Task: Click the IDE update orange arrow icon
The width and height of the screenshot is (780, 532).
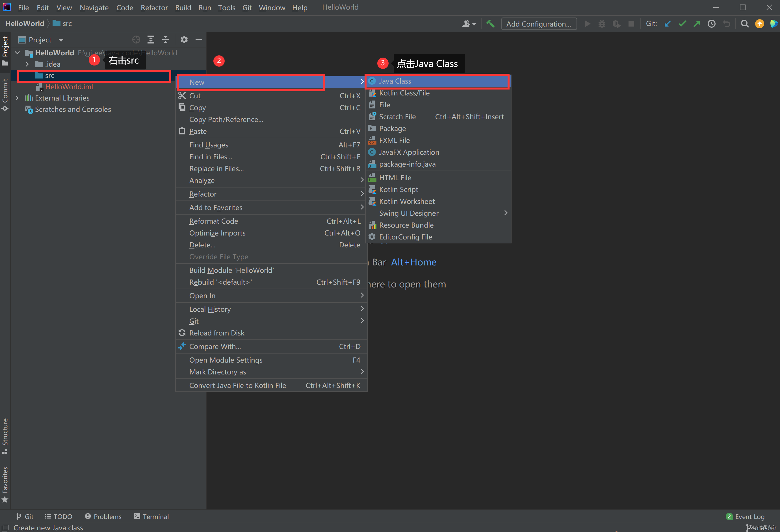Action: tap(760, 24)
